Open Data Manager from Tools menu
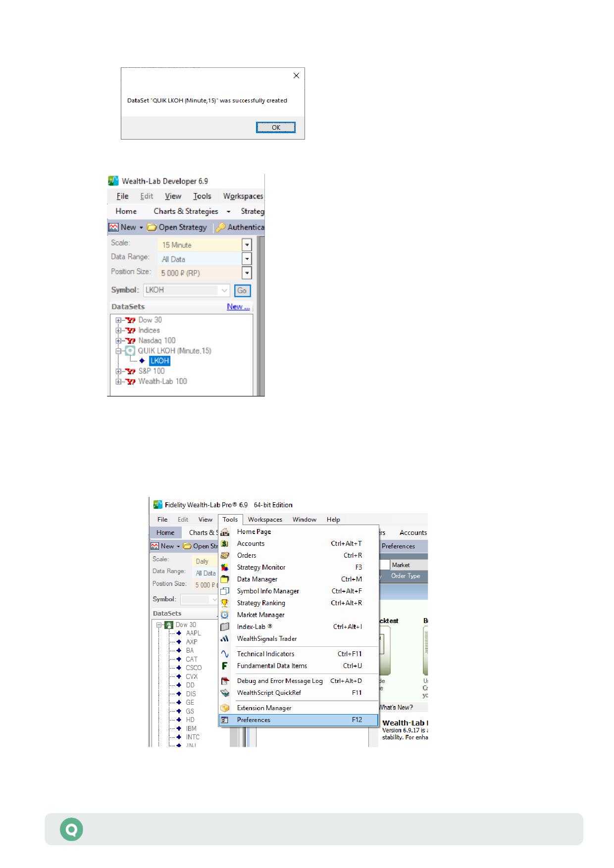 point(299,579)
